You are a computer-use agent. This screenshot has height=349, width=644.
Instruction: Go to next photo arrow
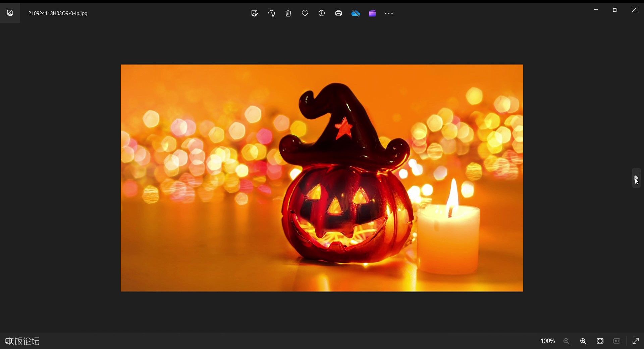(636, 178)
